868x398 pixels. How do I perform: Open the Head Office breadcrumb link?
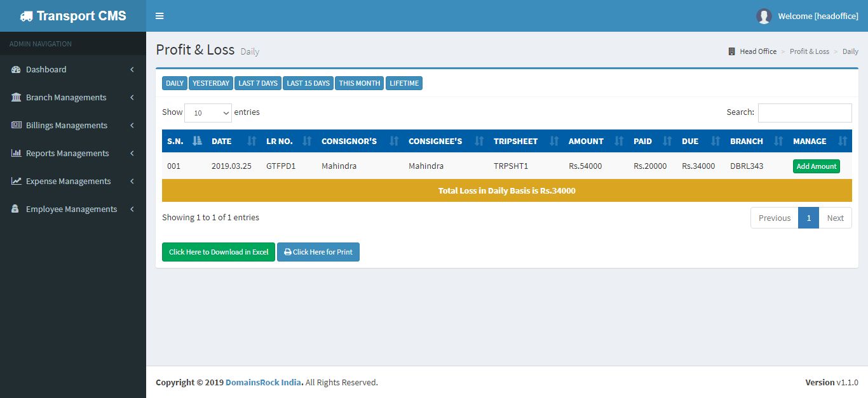[758, 51]
